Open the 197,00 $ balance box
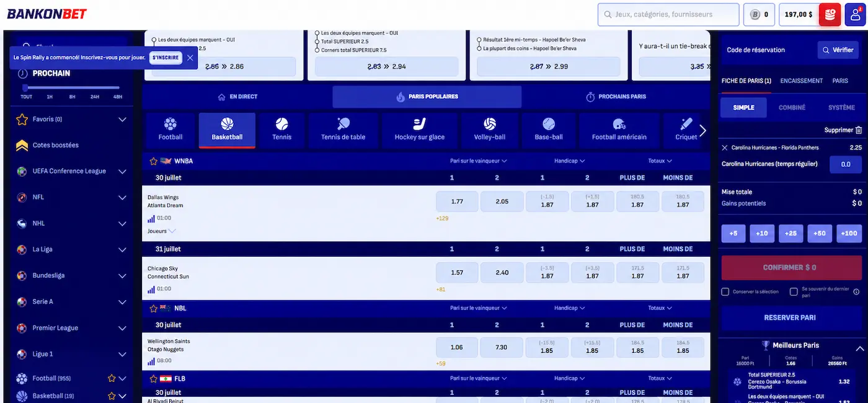 [799, 14]
